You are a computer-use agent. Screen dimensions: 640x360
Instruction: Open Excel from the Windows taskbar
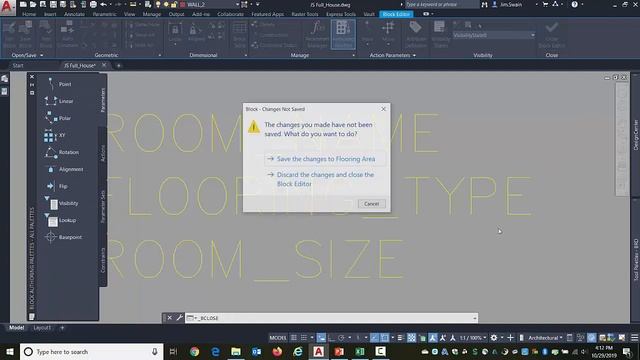(360, 351)
